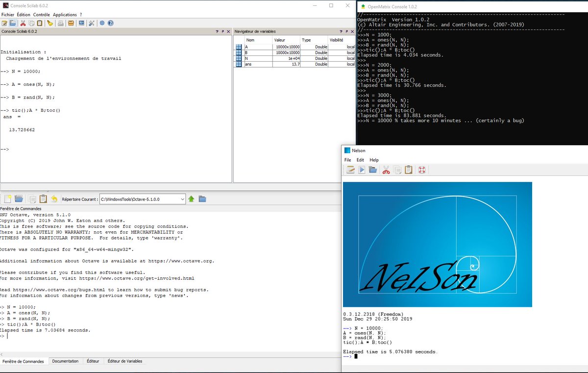Close the Navigateur de variables panel
The height and width of the screenshot is (373, 588).
(x=352, y=31)
